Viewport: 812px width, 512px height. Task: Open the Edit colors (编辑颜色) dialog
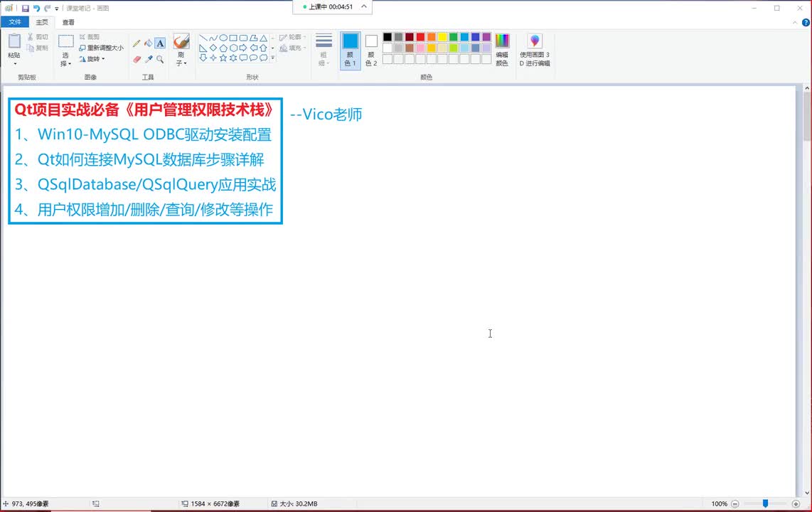tap(502, 50)
